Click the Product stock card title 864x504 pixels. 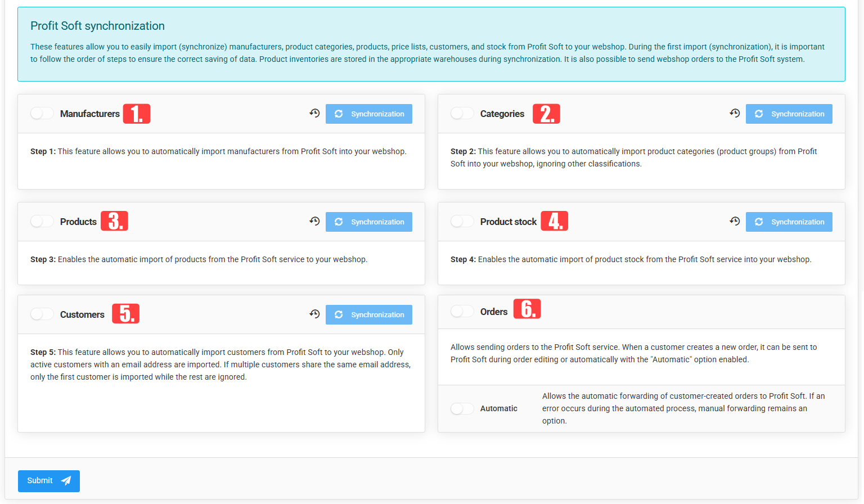[508, 222]
